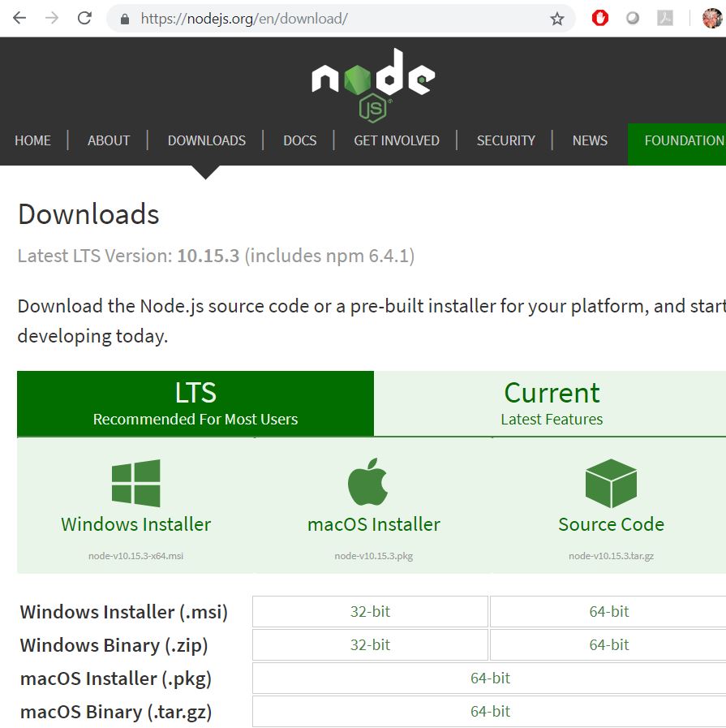Image resolution: width=726 pixels, height=728 pixels.
Task: Download the 64-bit Windows Installer (.msi)
Action: 608,611
